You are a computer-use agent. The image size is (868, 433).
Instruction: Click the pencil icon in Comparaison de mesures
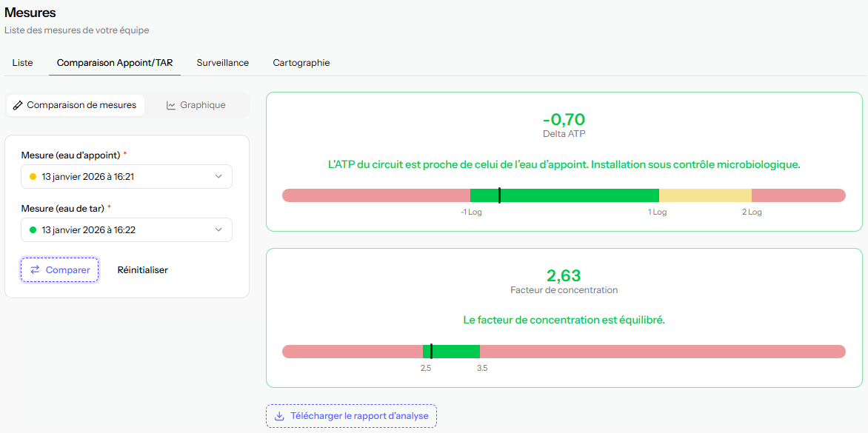tap(18, 105)
